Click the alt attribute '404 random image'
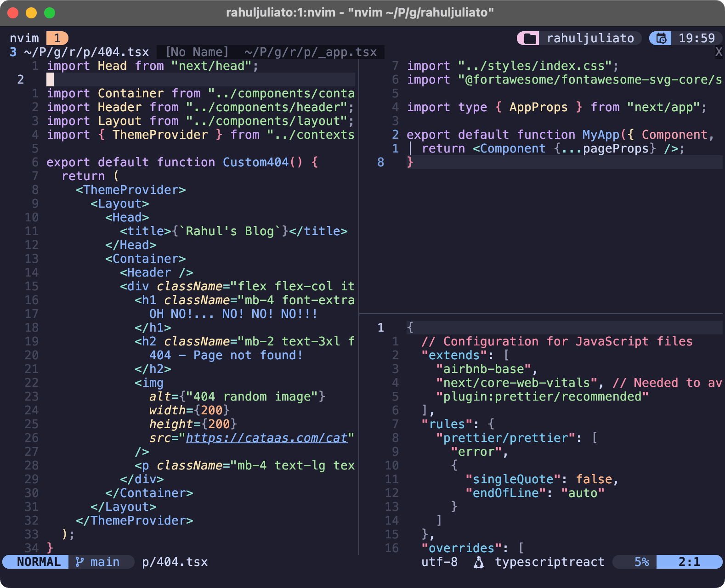The width and height of the screenshot is (725, 588). 237,396
